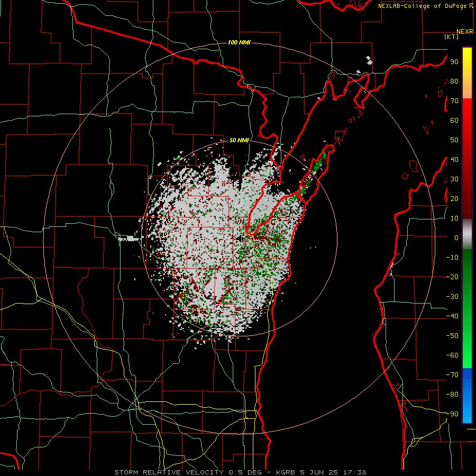Click the -30 value on the velocity scale
The width and height of the screenshot is (476, 476).
point(452,297)
